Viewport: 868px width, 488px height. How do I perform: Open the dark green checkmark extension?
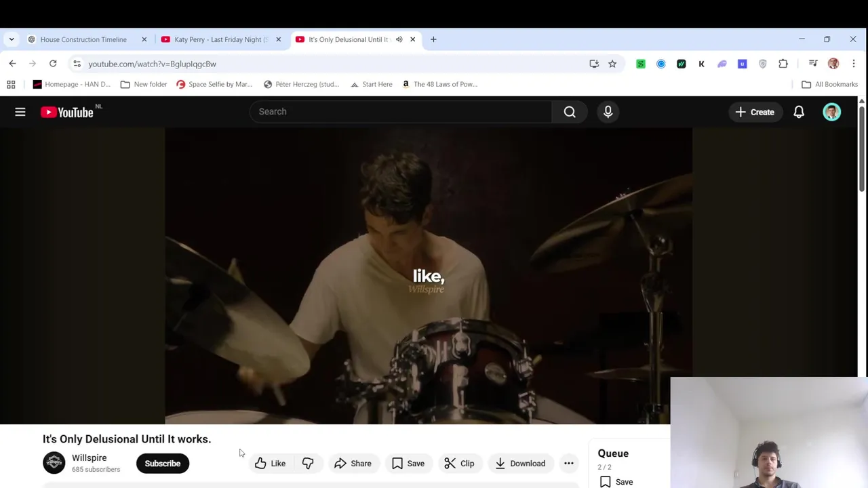(x=682, y=64)
